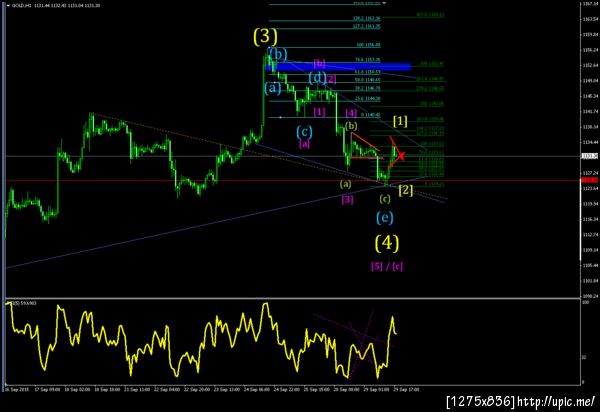This screenshot has height=412, width=600.
Task: Click price axis value 1127.24
Action: pyautogui.click(x=588, y=173)
